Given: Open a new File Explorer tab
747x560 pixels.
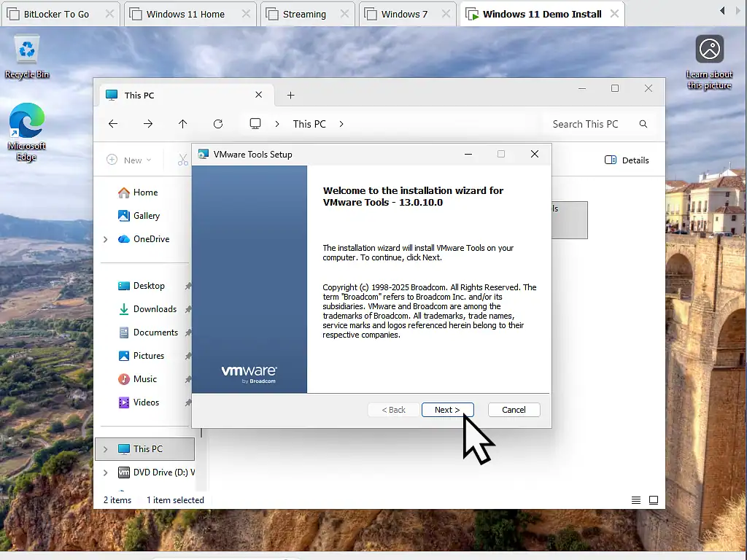Looking at the screenshot, I should 290,95.
